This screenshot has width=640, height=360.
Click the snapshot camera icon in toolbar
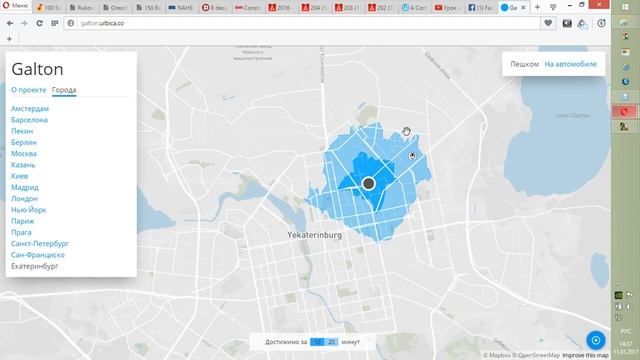(567, 23)
